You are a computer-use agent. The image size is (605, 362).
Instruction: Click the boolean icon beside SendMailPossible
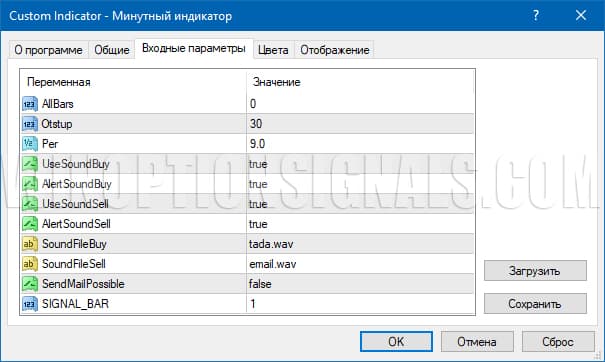pos(30,284)
